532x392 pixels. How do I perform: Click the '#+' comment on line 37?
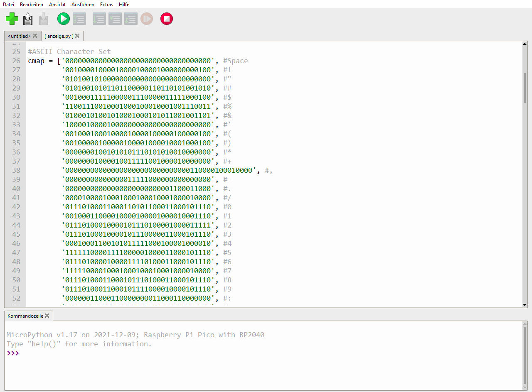coord(227,161)
